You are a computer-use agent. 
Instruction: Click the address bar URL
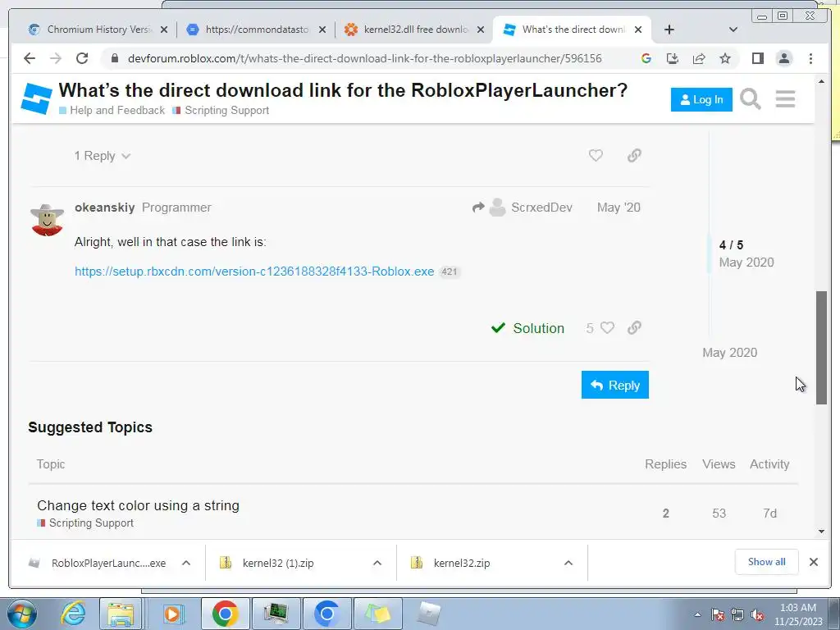[x=364, y=58]
